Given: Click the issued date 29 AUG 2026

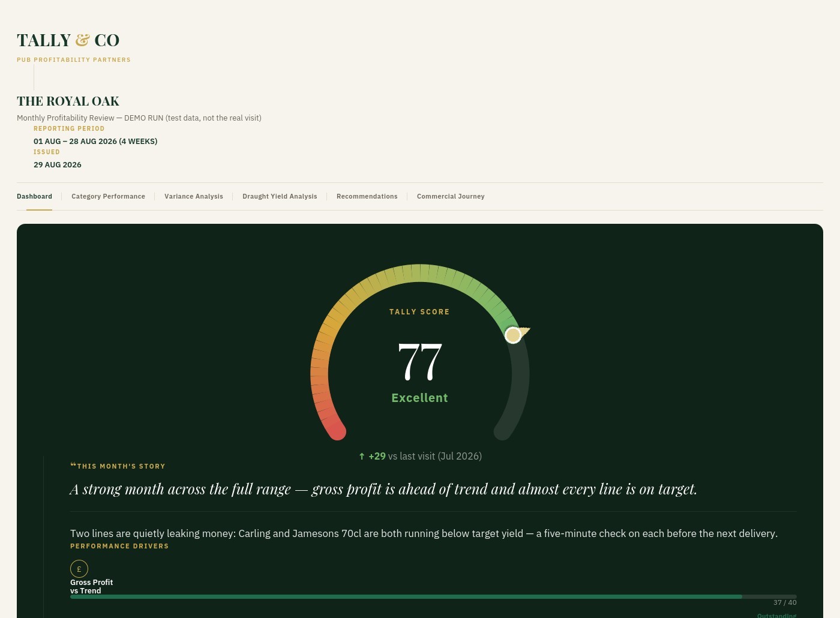Looking at the screenshot, I should (58, 165).
